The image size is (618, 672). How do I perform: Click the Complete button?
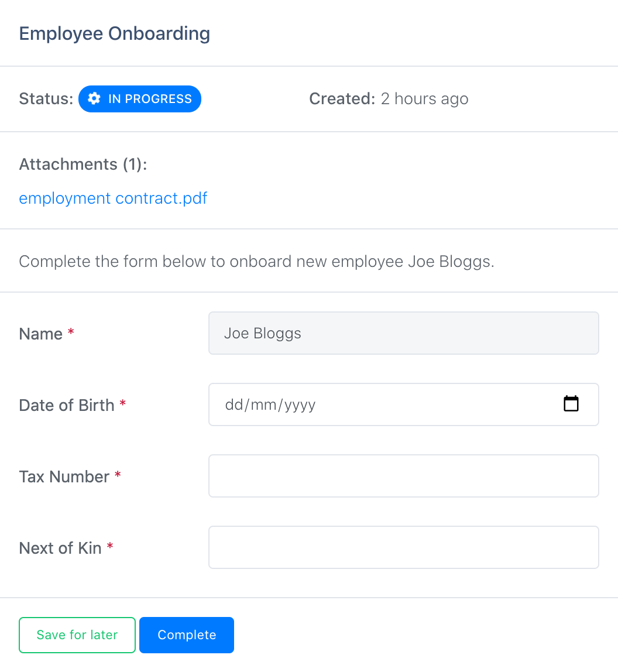click(187, 635)
